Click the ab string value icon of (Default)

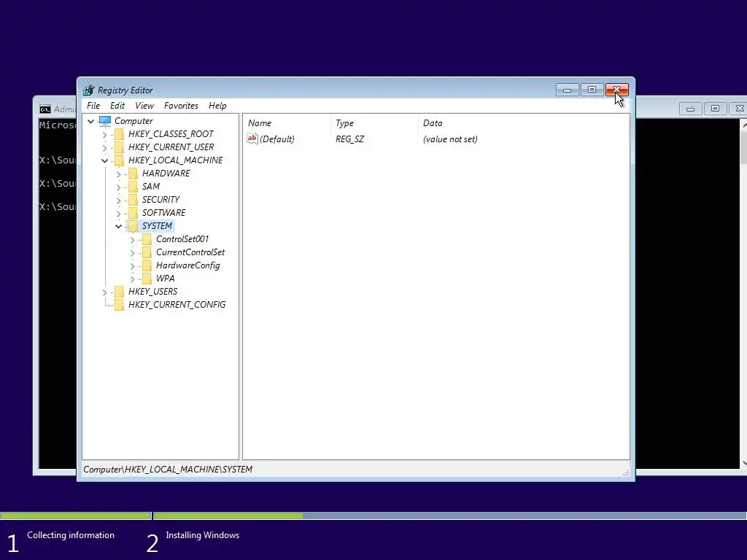pyautogui.click(x=252, y=139)
